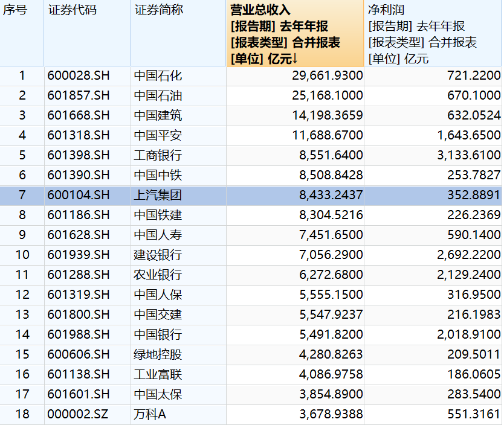Select the name 中国人寿
This screenshot has width=504, height=425.
pyautogui.click(x=158, y=235)
